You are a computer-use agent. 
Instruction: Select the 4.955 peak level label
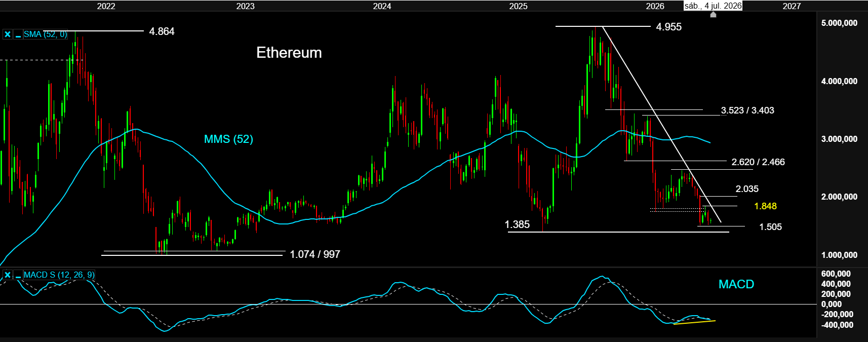tap(669, 27)
